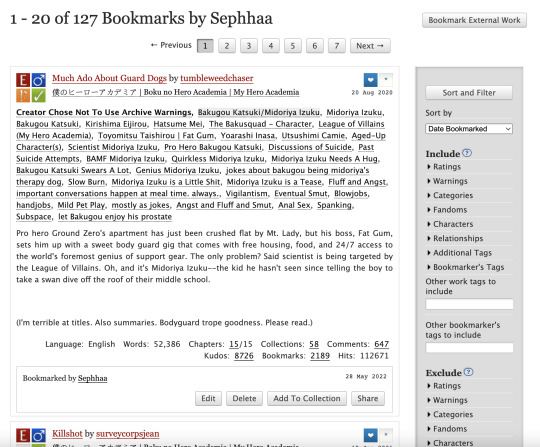Viewport: 540px width, 447px height.
Task: Click the Fluff and Angst tag
Action: pos(357,182)
